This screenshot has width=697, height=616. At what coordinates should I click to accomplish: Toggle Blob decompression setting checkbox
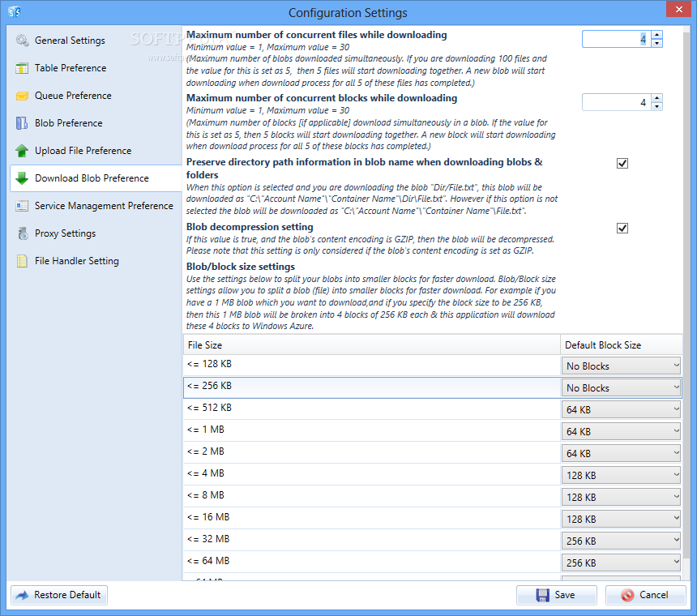coord(622,228)
